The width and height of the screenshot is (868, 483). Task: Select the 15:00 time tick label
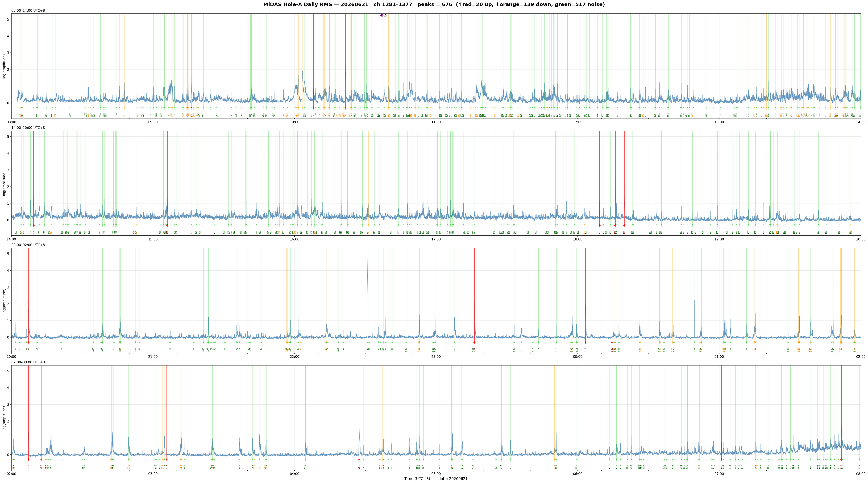153,239
